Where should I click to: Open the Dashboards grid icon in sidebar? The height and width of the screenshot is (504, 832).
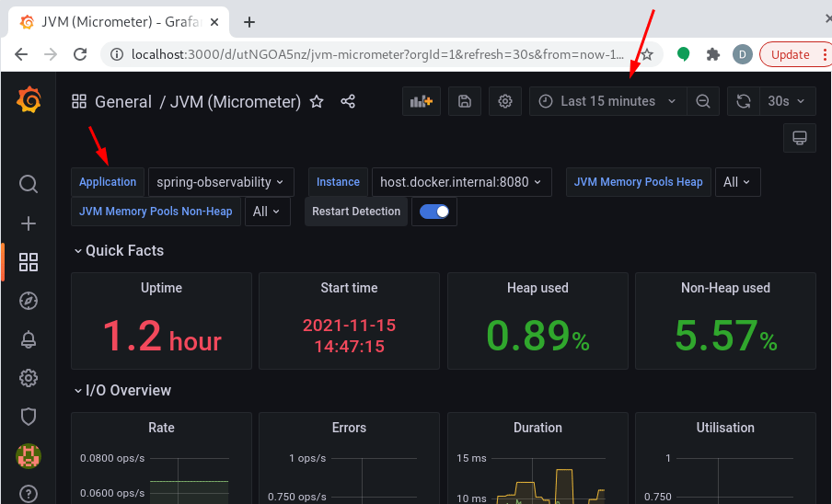coord(29,262)
